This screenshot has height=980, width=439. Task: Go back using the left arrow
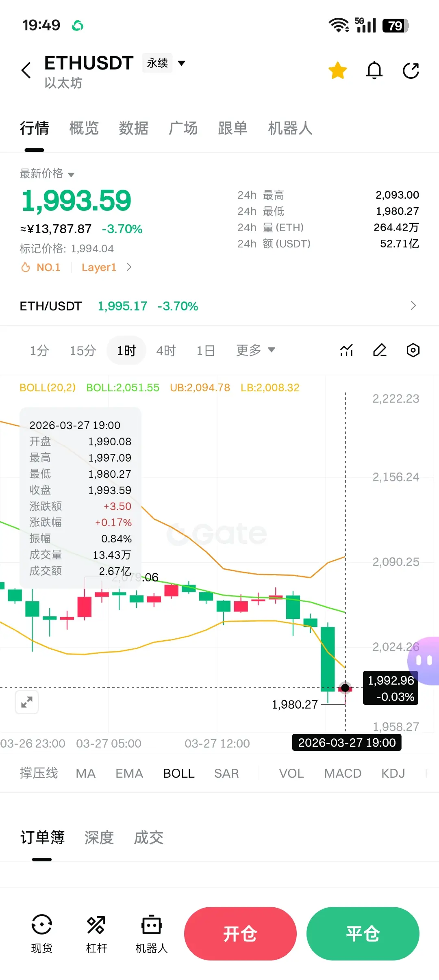[26, 70]
